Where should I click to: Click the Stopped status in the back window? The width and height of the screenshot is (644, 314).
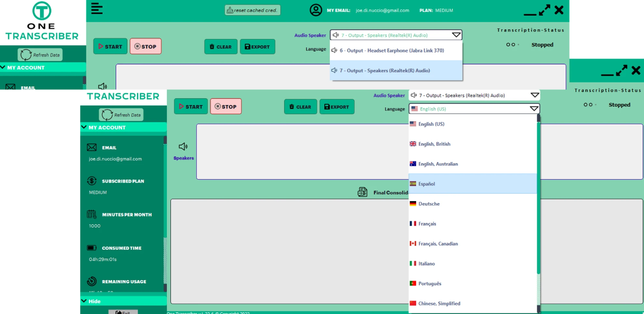point(542,45)
